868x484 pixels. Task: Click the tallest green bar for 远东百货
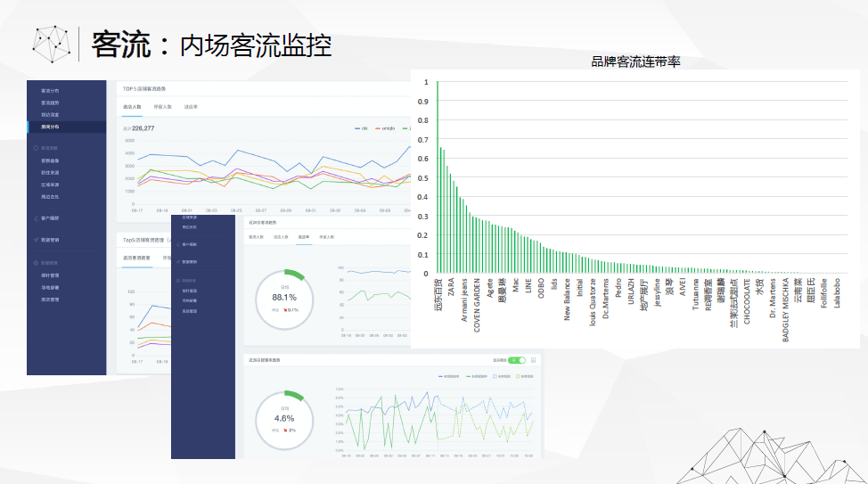(438, 177)
